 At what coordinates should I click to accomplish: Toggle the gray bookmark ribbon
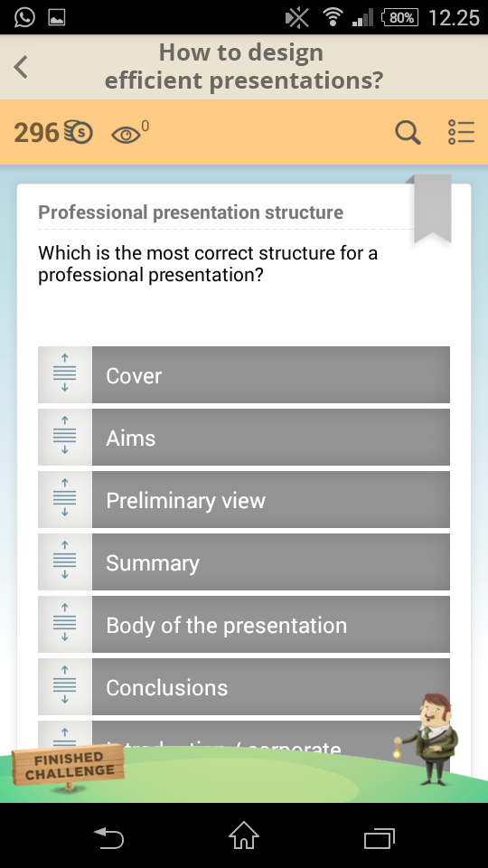pyautogui.click(x=433, y=208)
